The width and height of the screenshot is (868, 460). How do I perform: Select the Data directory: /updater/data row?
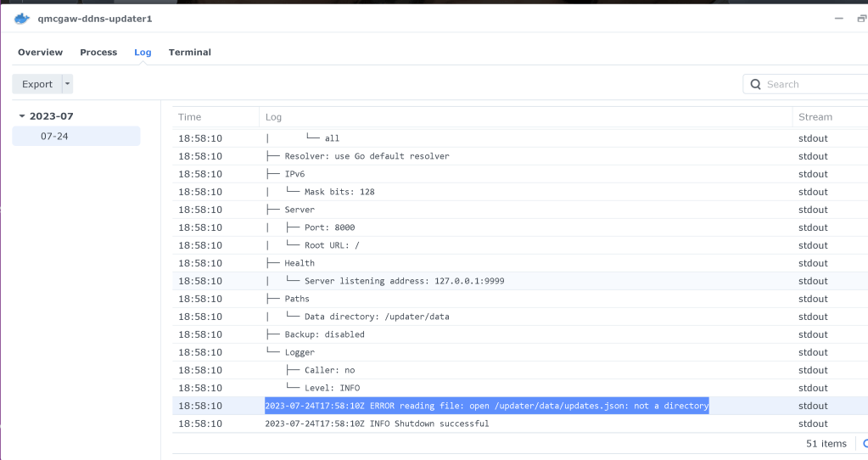pyautogui.click(x=520, y=317)
